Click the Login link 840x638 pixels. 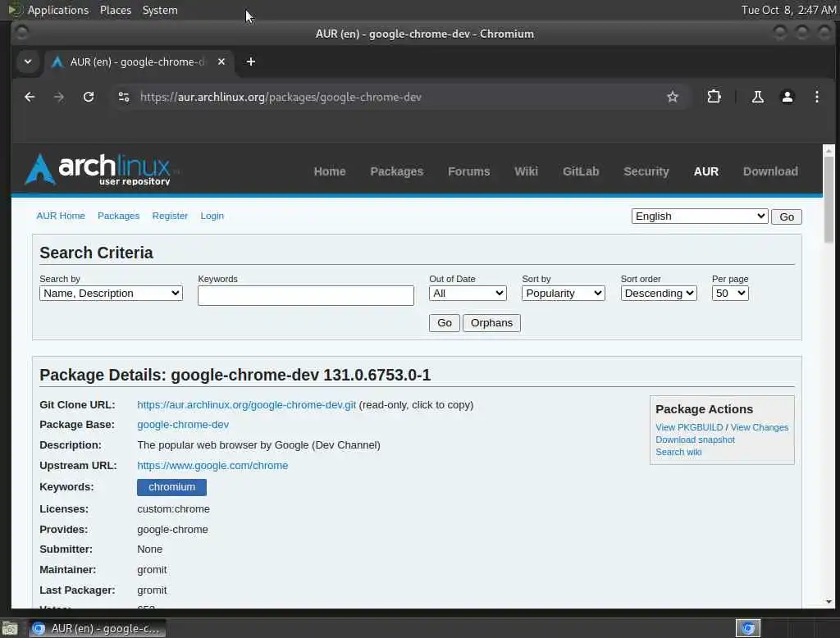212,216
